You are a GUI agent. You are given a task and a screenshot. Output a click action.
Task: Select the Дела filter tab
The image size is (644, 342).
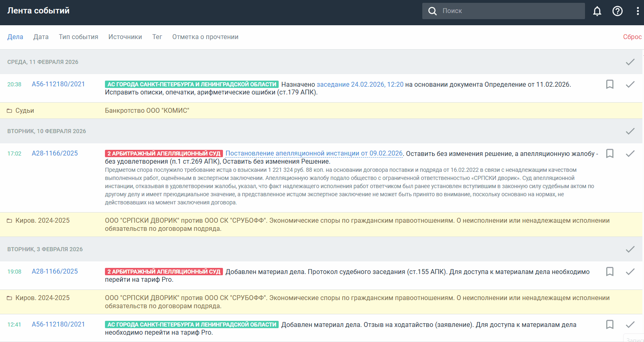tap(15, 37)
